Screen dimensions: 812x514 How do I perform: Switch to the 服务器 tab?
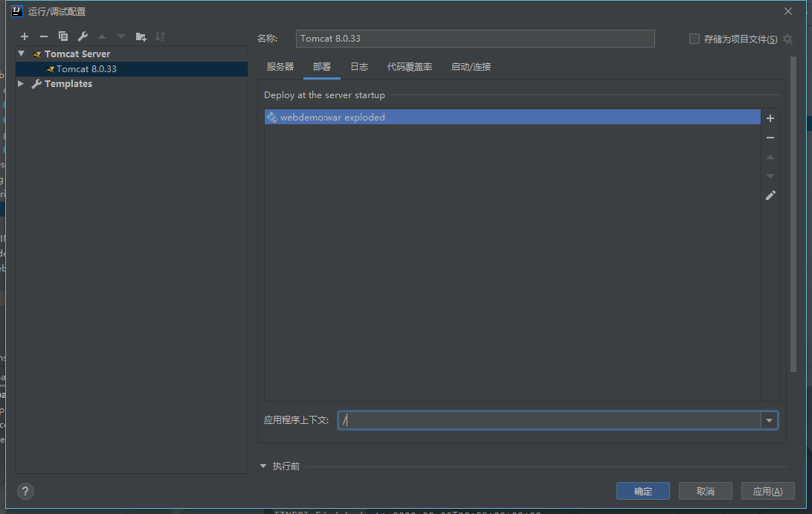(280, 67)
